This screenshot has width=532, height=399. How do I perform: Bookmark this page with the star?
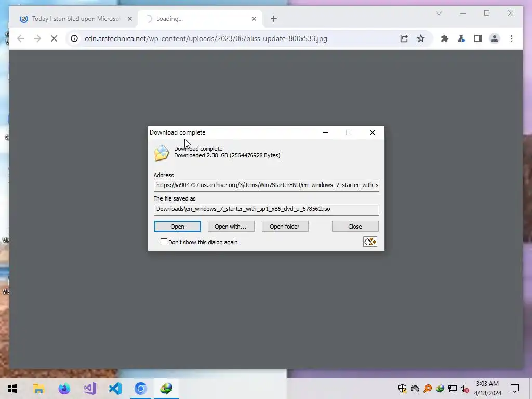(x=421, y=38)
